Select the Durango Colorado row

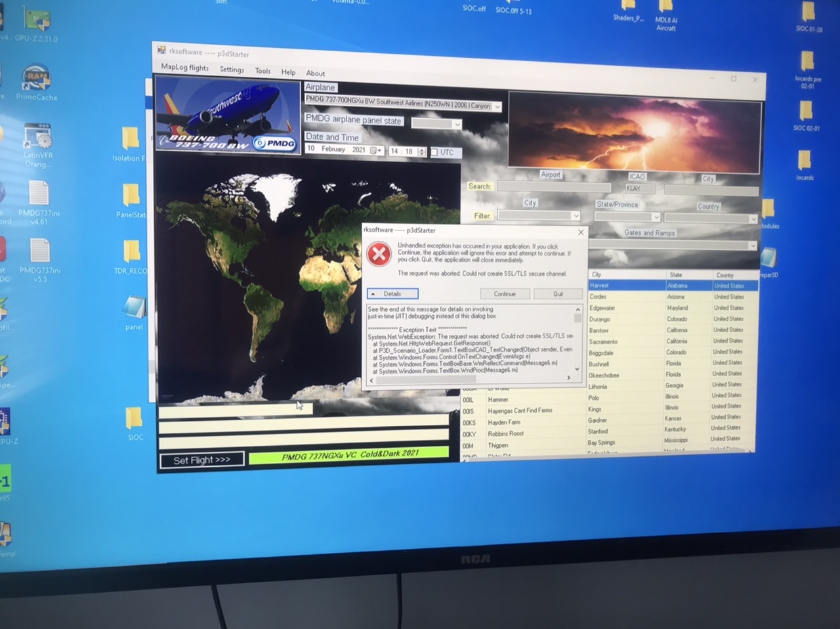pyautogui.click(x=673, y=319)
